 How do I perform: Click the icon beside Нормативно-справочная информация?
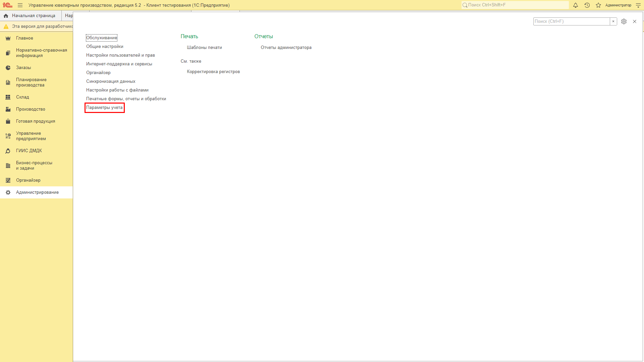point(8,53)
